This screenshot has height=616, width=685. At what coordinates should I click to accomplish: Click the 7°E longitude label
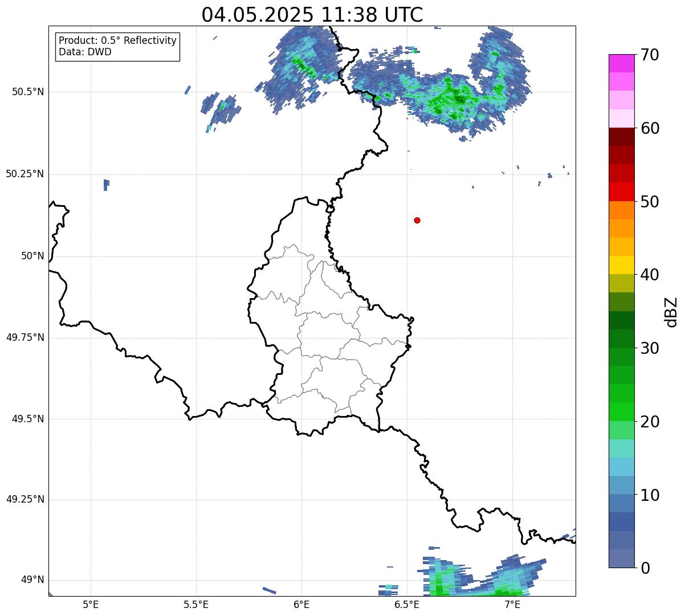pyautogui.click(x=512, y=605)
